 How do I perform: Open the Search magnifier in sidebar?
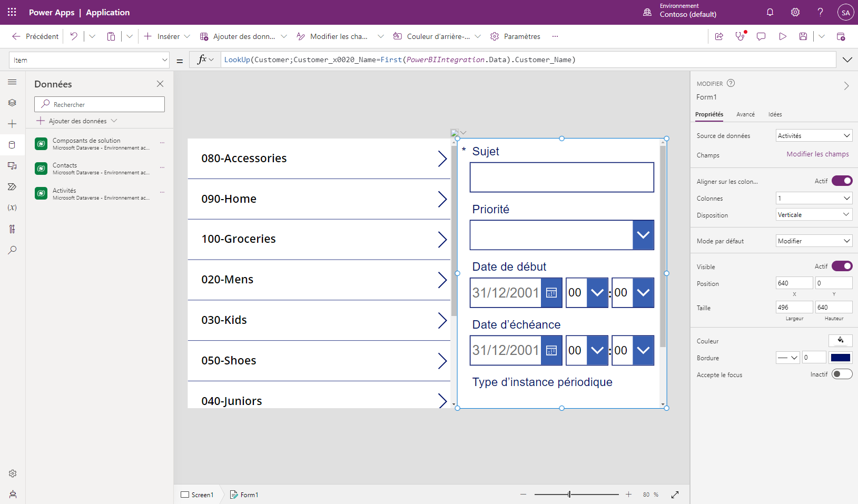pyautogui.click(x=12, y=250)
